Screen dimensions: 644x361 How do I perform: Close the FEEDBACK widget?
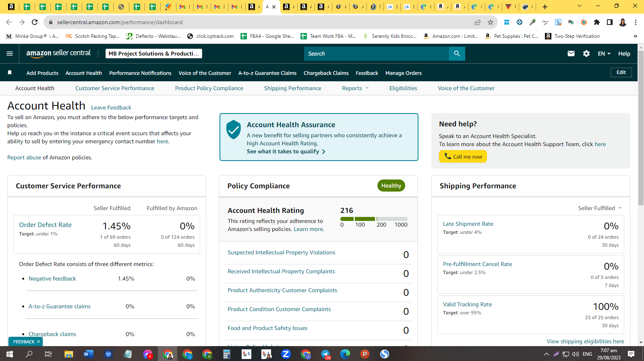click(38, 342)
